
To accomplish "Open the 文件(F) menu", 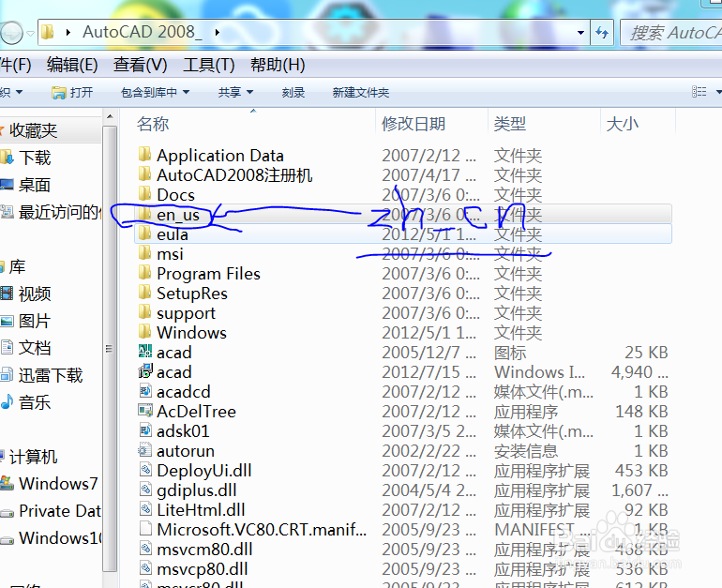I will click(x=16, y=65).
